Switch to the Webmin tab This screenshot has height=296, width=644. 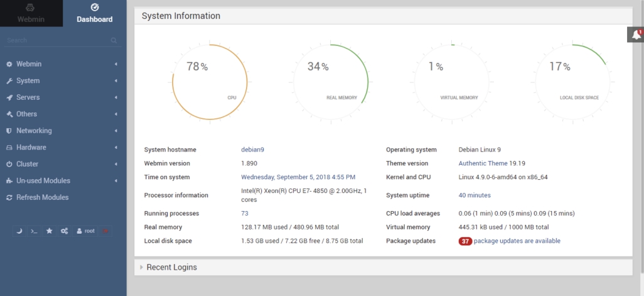click(x=31, y=13)
